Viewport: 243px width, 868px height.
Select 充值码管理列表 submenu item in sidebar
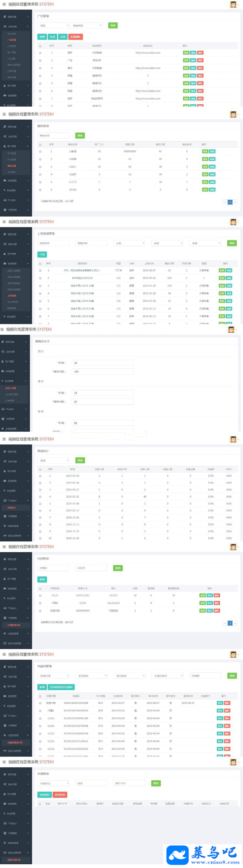click(15, 742)
